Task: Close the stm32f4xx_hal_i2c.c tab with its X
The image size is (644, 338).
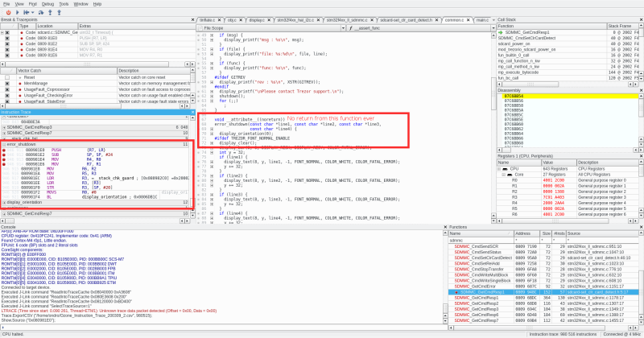Action: (x=318, y=19)
